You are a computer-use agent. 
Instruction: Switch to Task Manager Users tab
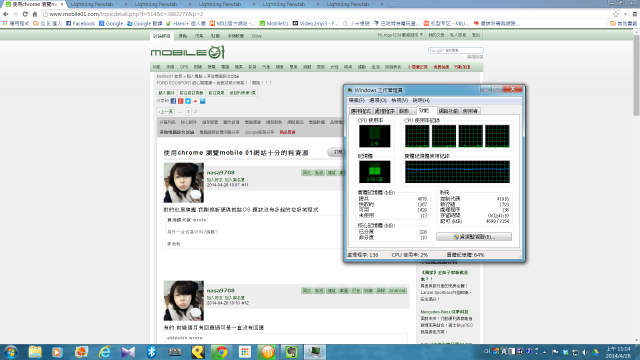tap(470, 111)
